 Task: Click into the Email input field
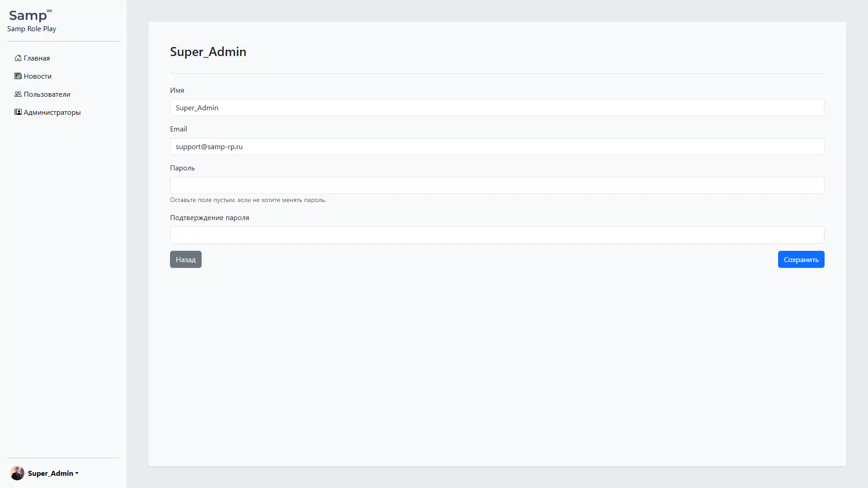coord(497,146)
